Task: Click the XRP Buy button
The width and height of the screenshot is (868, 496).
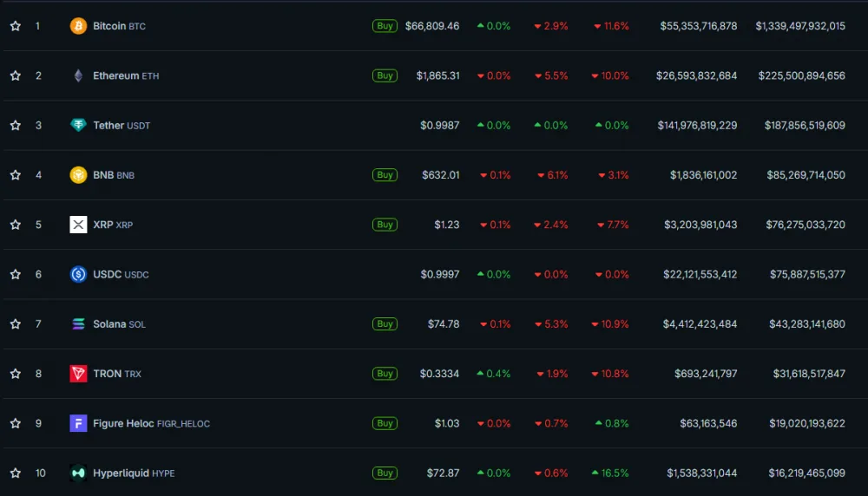Action: (385, 225)
